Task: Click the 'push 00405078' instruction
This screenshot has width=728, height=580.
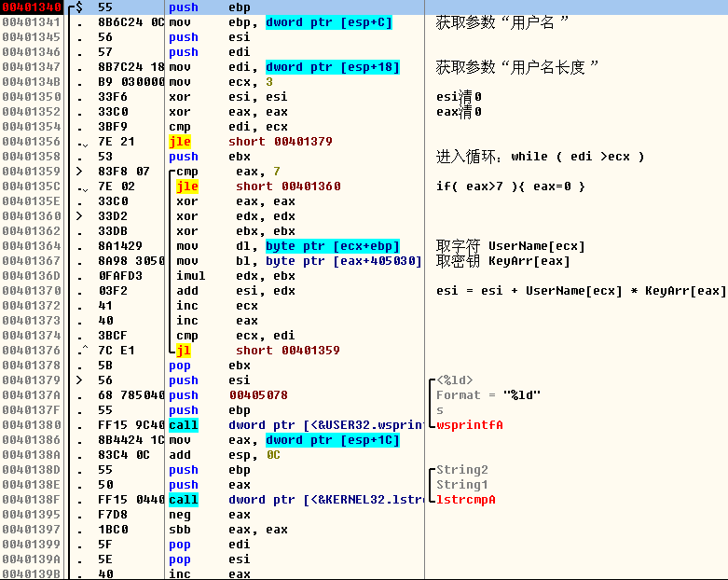Action: point(228,394)
